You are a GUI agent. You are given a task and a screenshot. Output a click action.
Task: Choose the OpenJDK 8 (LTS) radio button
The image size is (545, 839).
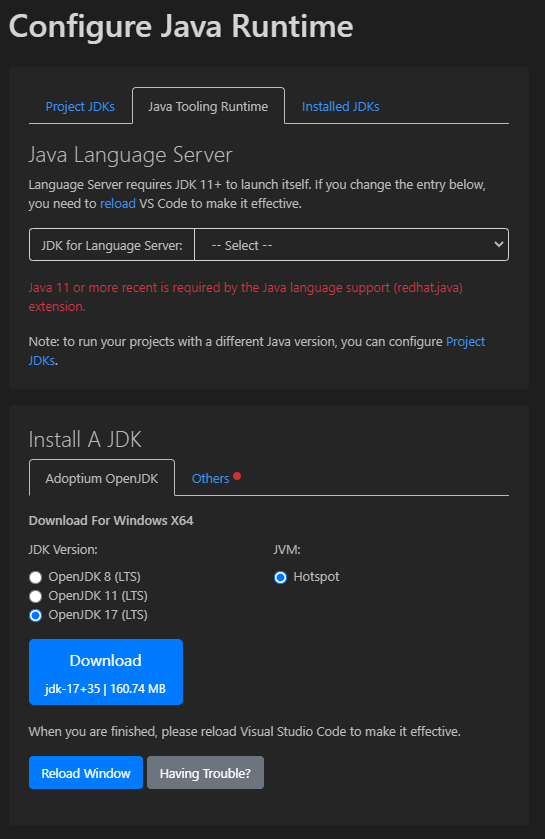(35, 577)
